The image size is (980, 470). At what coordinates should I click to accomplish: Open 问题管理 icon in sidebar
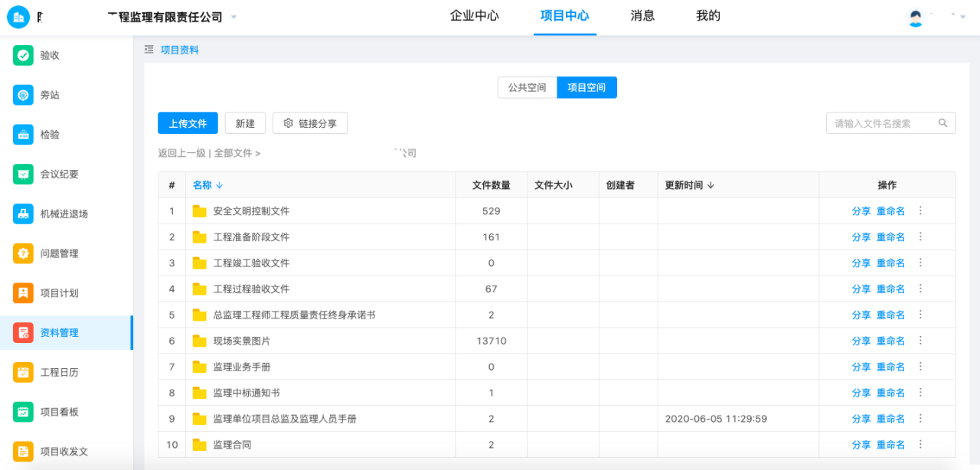(23, 253)
